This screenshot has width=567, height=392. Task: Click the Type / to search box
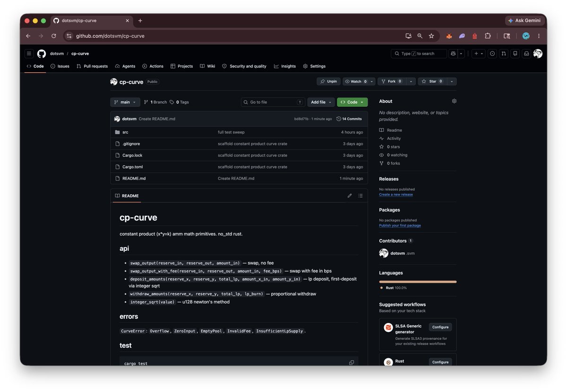pyautogui.click(x=419, y=54)
